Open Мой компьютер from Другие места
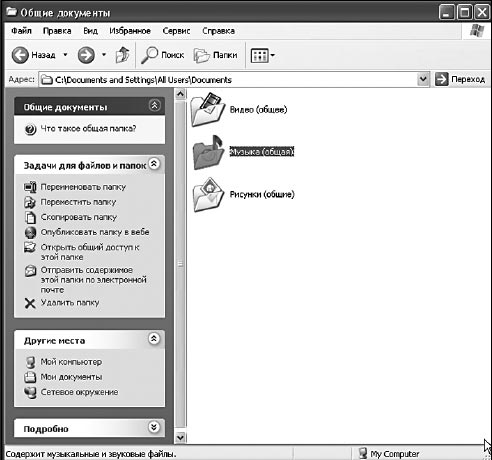This screenshot has height=460, width=492. pyautogui.click(x=71, y=362)
